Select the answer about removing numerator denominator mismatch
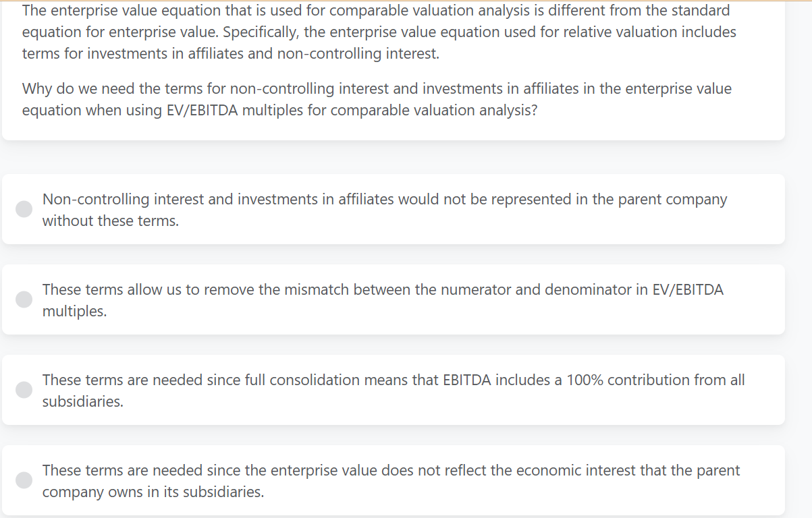Viewport: 812px width, 518px height. [x=24, y=299]
